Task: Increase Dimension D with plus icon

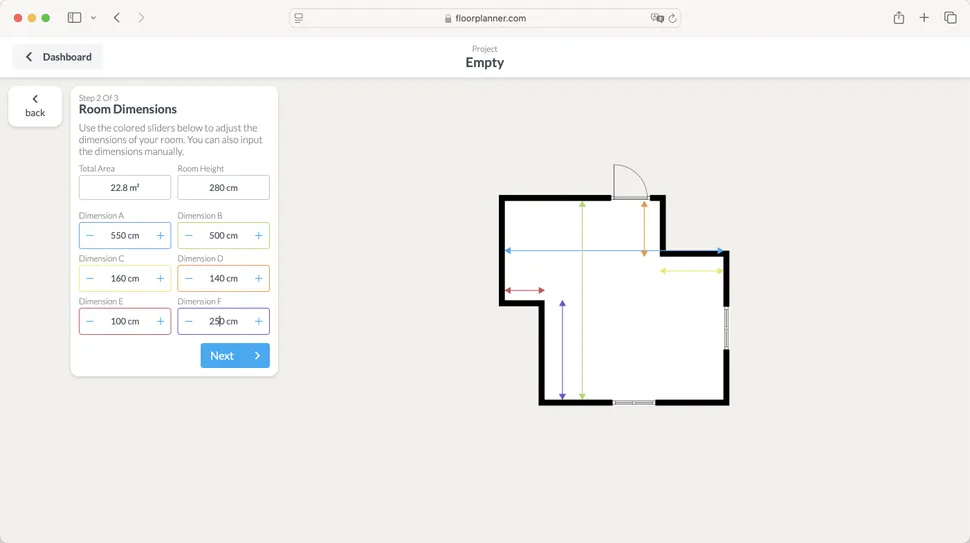Action: pos(259,279)
